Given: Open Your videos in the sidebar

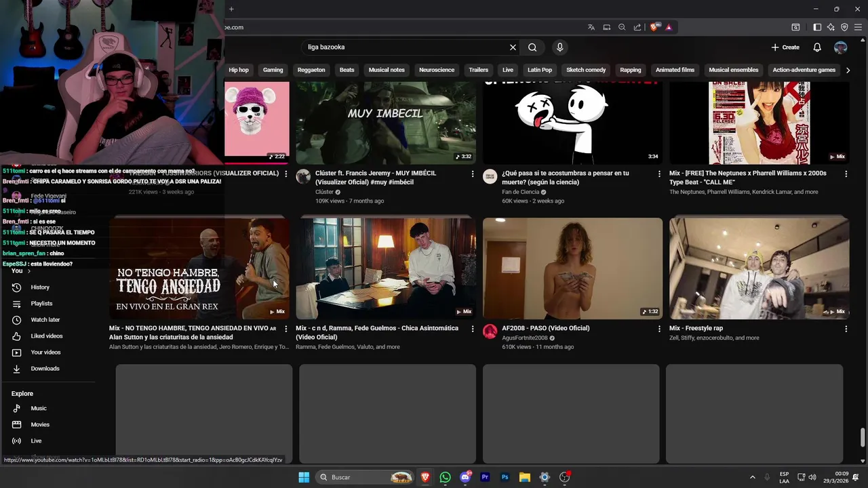Looking at the screenshot, I should coord(45,352).
